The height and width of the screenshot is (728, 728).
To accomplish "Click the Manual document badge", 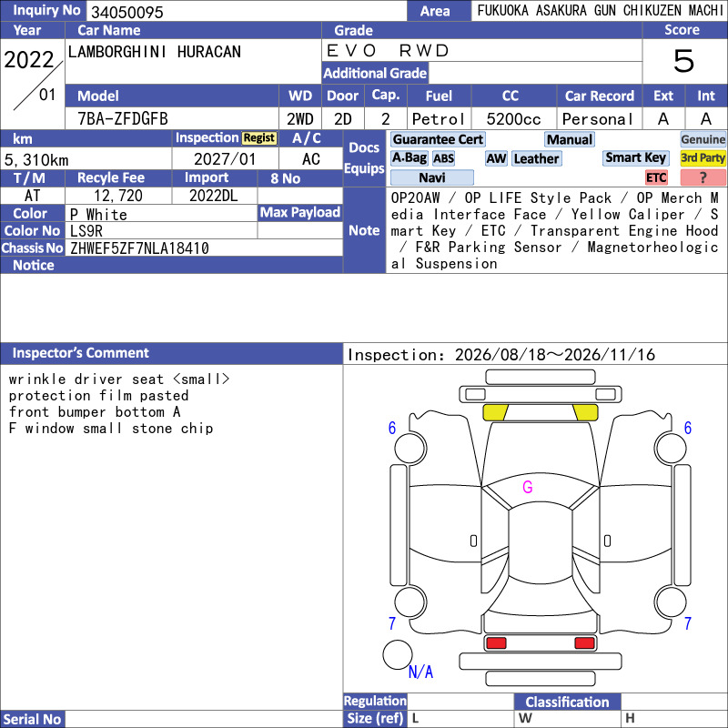I will (x=570, y=139).
